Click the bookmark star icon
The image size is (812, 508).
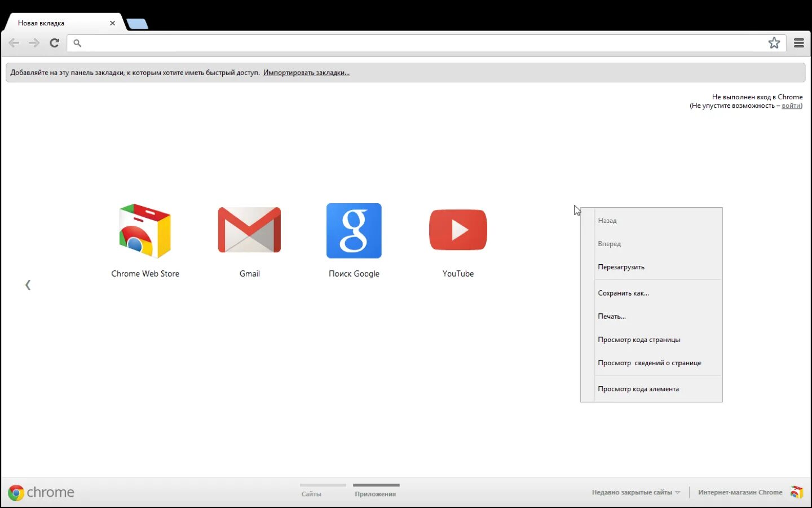(774, 43)
